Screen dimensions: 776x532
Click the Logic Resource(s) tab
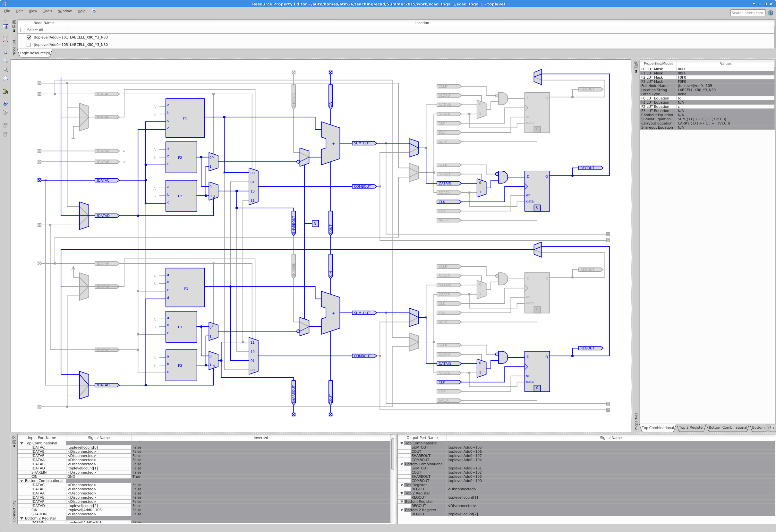tap(35, 53)
